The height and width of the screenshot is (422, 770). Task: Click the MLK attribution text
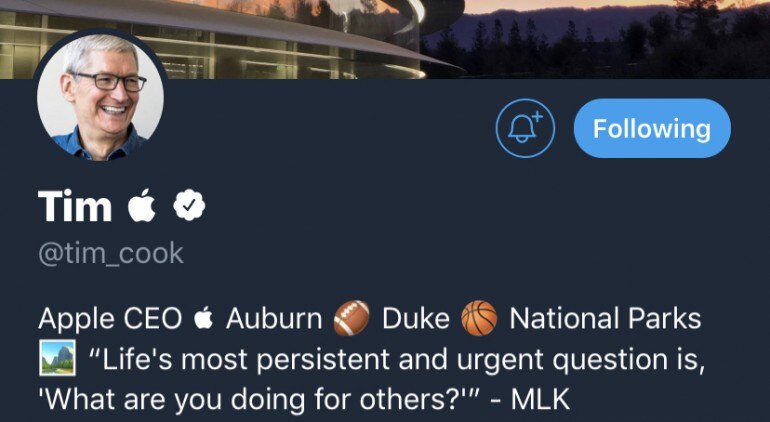(541, 398)
